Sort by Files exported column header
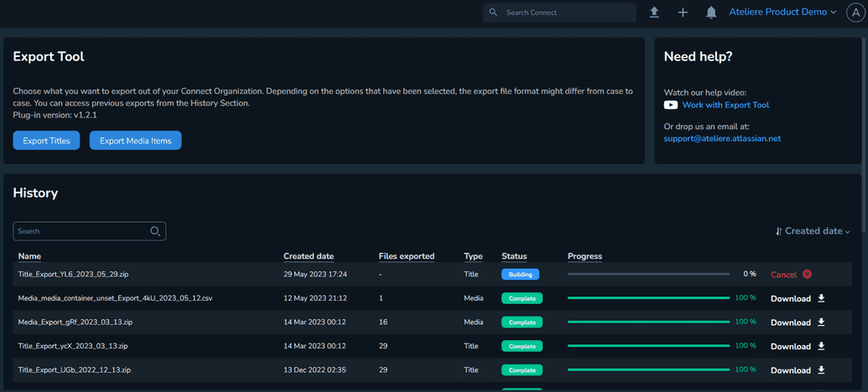Screen dimensions: 868x392 (406, 256)
